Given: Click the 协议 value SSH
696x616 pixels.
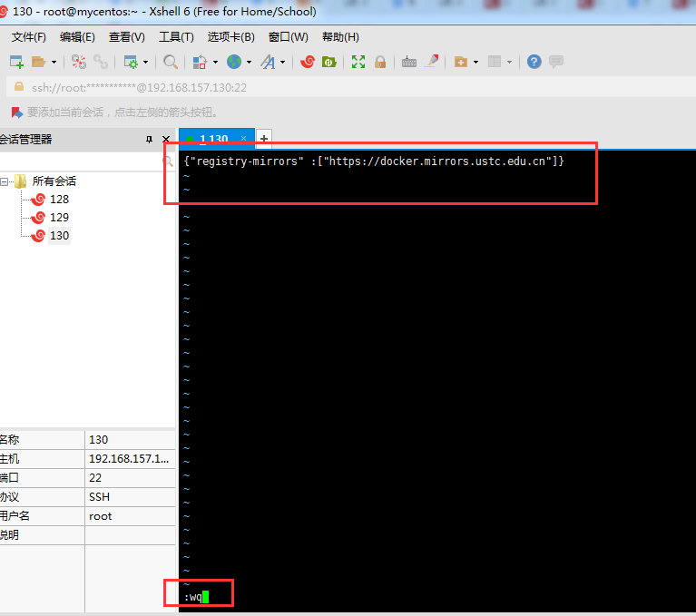Looking at the screenshot, I should [x=130, y=497].
